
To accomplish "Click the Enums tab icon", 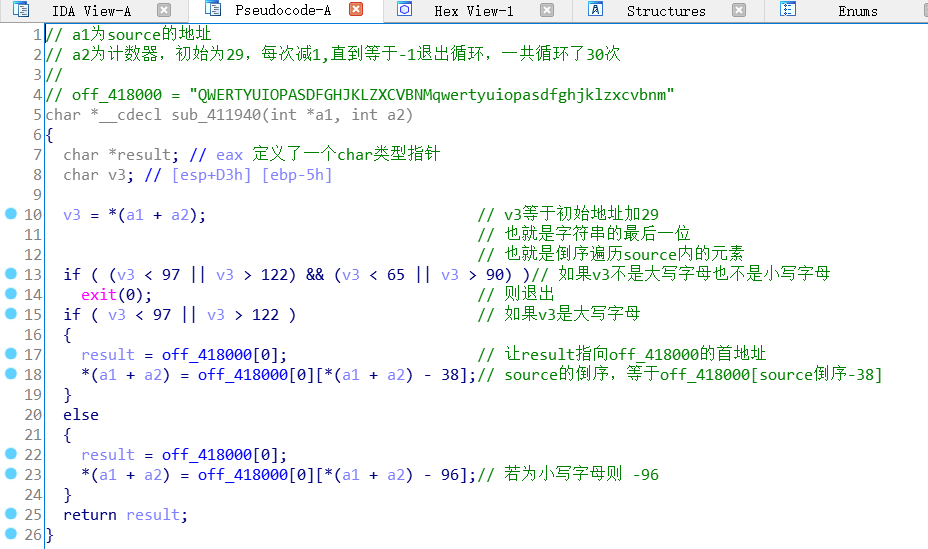I will click(788, 9).
